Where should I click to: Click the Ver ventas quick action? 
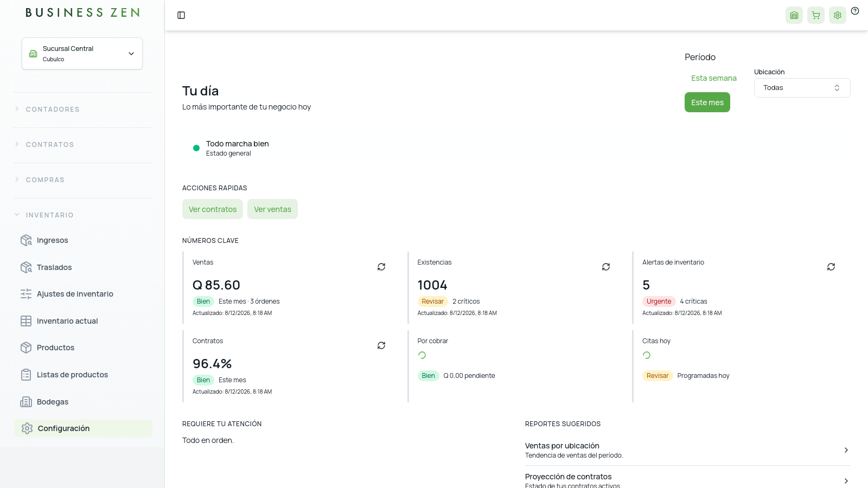(x=272, y=209)
